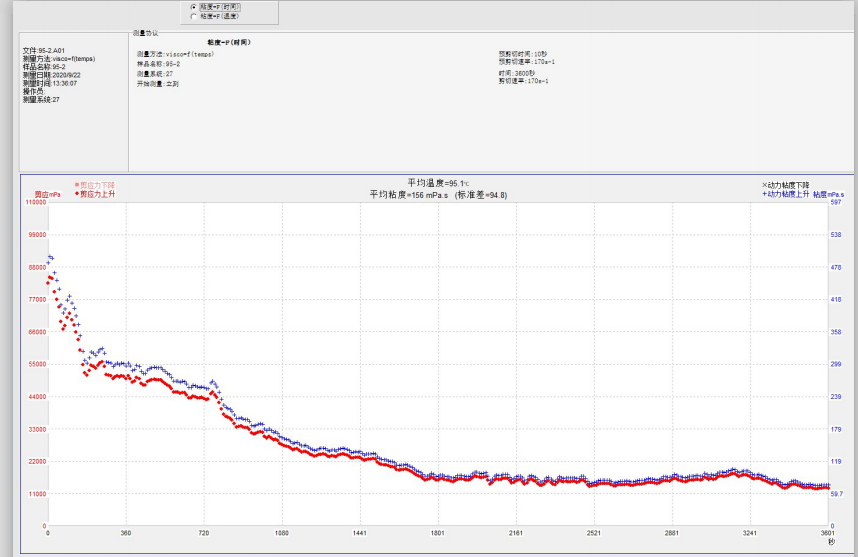Image resolution: width=858 pixels, height=557 pixels.
Task: Click the 110000 tick on left axis
Action: [x=35, y=203]
